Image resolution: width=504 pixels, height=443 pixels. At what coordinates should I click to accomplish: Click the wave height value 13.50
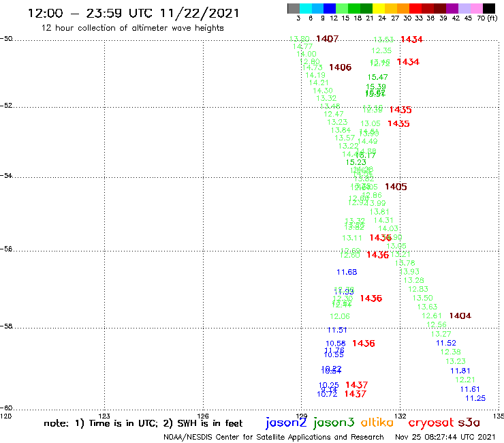tap(423, 298)
